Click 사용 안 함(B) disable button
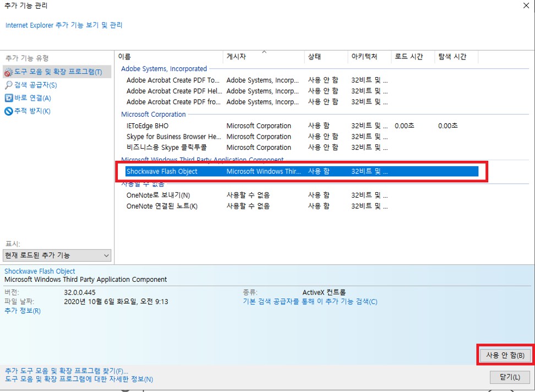This screenshot has height=392, width=535. pyautogui.click(x=505, y=355)
